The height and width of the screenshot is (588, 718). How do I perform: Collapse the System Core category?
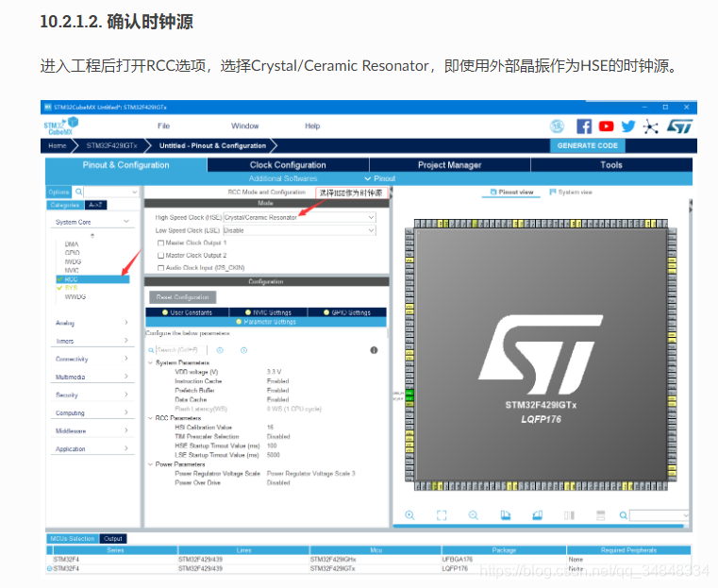click(92, 222)
